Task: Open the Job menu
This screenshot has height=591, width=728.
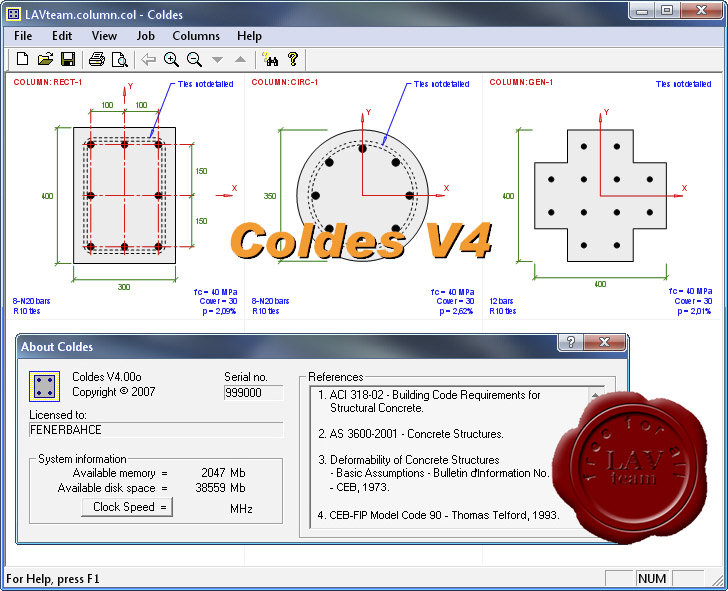Action: click(145, 36)
